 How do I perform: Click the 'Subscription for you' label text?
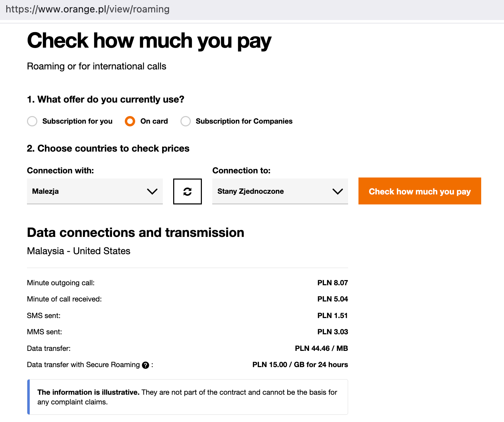tap(77, 121)
